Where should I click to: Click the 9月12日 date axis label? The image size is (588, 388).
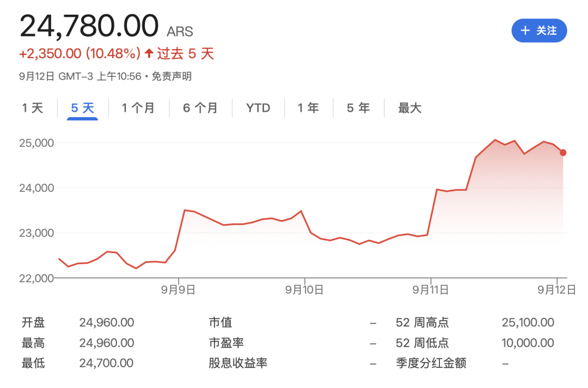coord(557,290)
